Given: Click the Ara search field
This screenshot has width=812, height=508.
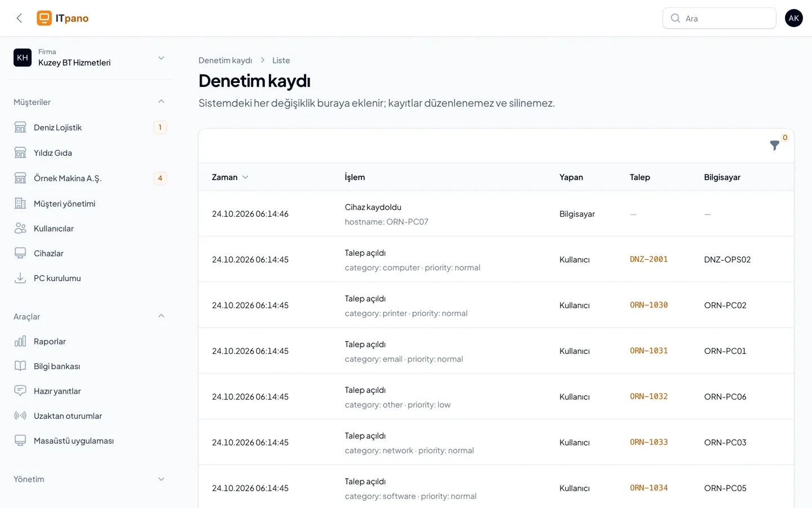Looking at the screenshot, I should pos(720,18).
